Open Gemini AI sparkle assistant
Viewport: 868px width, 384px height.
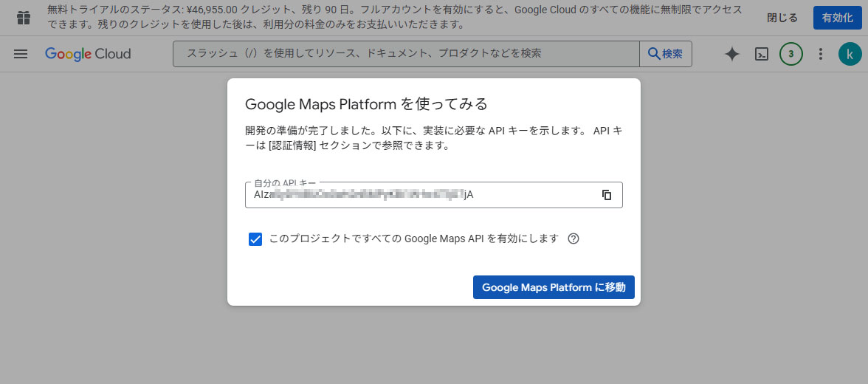tap(731, 54)
